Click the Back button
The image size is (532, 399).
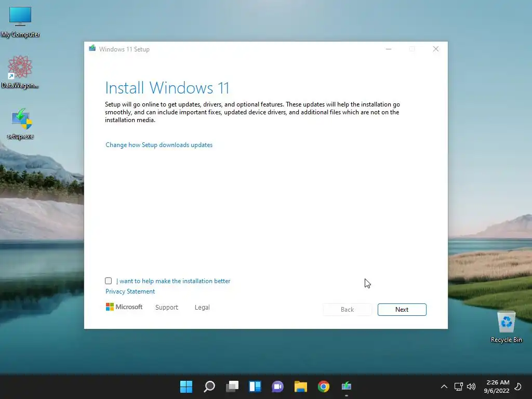[x=347, y=310]
